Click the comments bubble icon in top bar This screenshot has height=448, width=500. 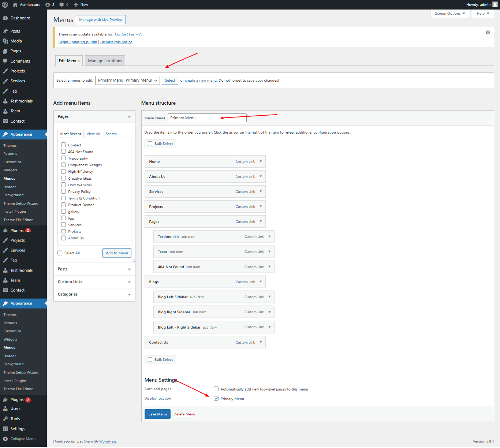[x=62, y=5]
